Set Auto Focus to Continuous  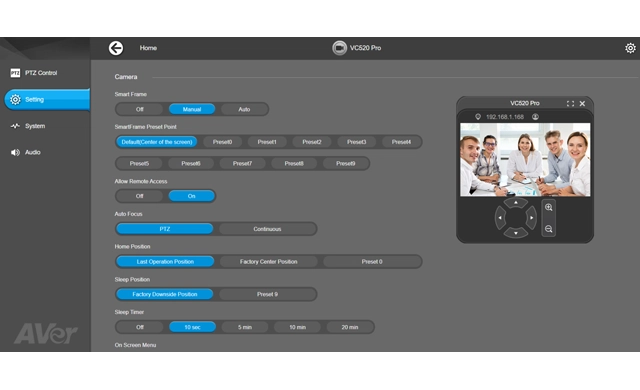pos(267,229)
